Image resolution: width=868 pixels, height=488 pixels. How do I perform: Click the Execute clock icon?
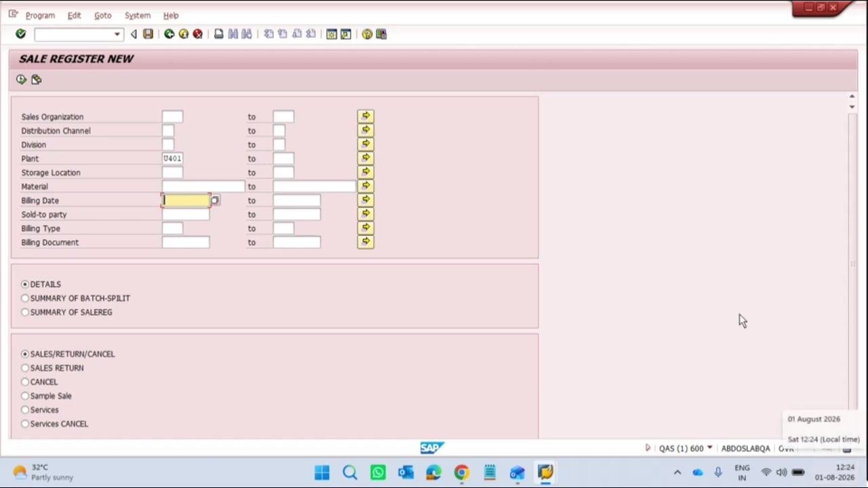(x=21, y=79)
